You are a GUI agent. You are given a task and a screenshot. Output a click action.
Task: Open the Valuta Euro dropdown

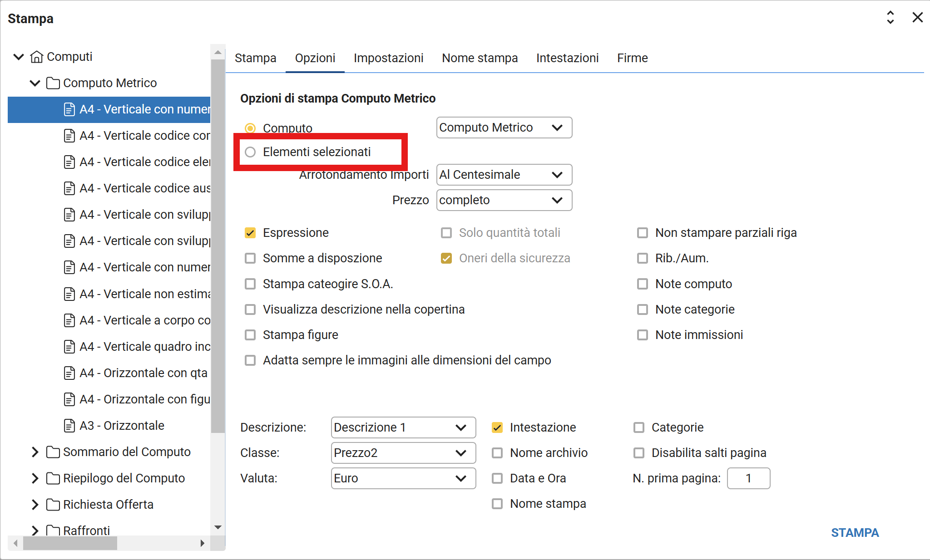coord(403,478)
